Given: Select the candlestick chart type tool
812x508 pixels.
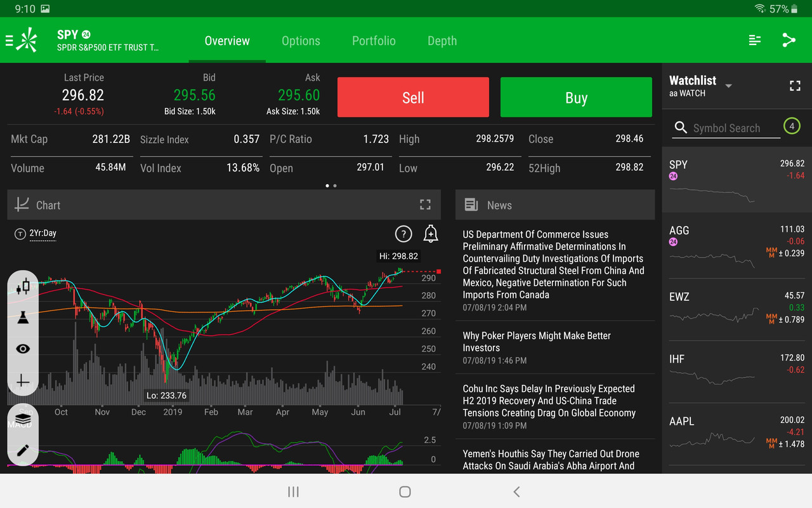Looking at the screenshot, I should click(x=23, y=286).
